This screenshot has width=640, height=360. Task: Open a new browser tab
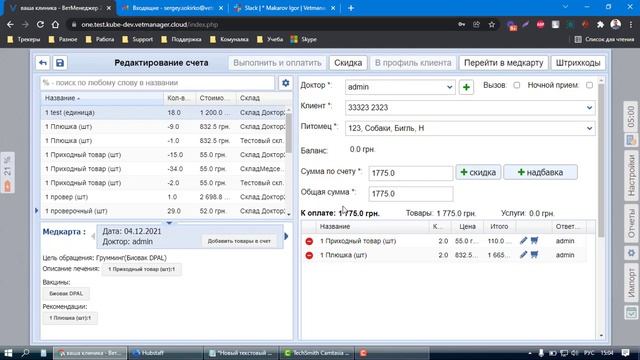click(x=351, y=8)
